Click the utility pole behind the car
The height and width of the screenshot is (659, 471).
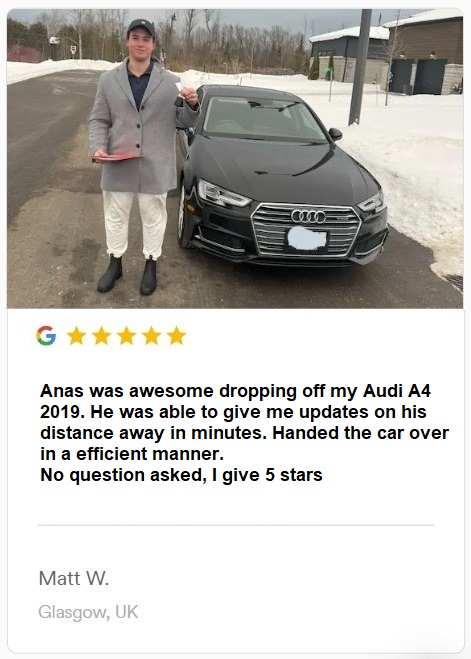point(360,67)
